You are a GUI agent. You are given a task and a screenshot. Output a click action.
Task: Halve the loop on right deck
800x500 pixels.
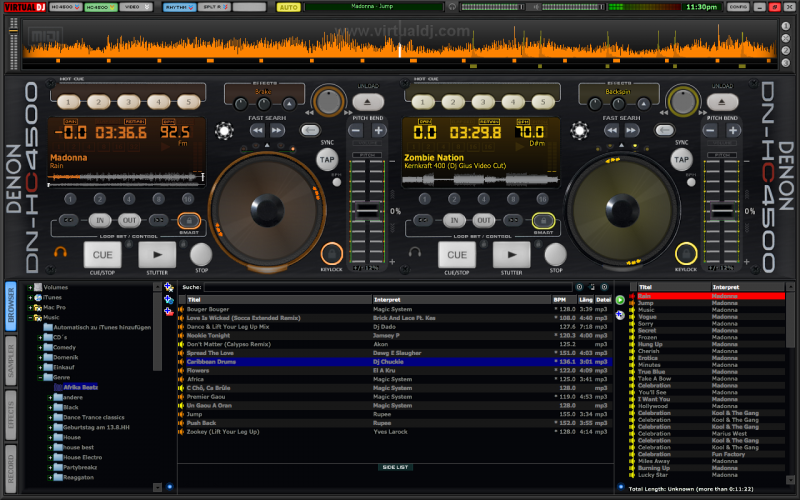click(x=423, y=220)
